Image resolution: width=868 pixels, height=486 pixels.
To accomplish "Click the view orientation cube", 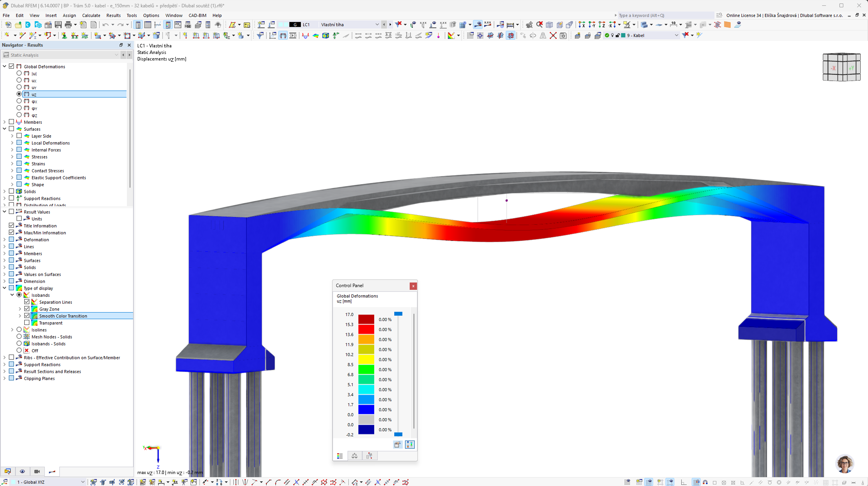I will coord(841,67).
